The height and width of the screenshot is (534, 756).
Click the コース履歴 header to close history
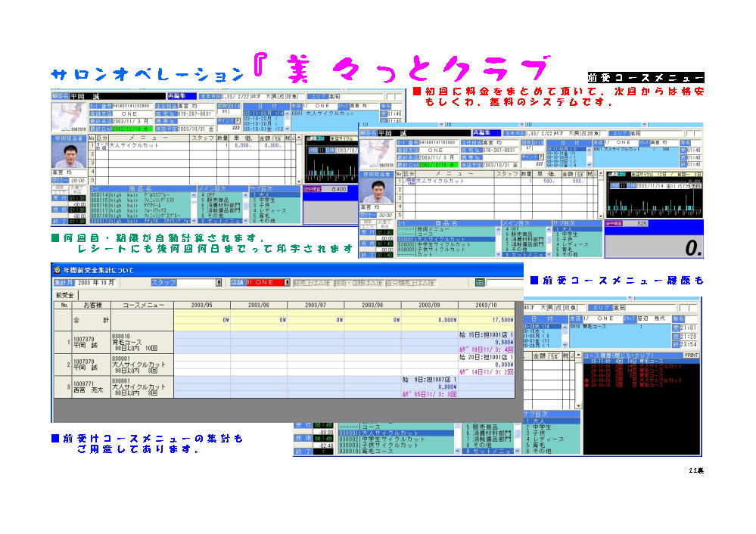click(x=633, y=355)
